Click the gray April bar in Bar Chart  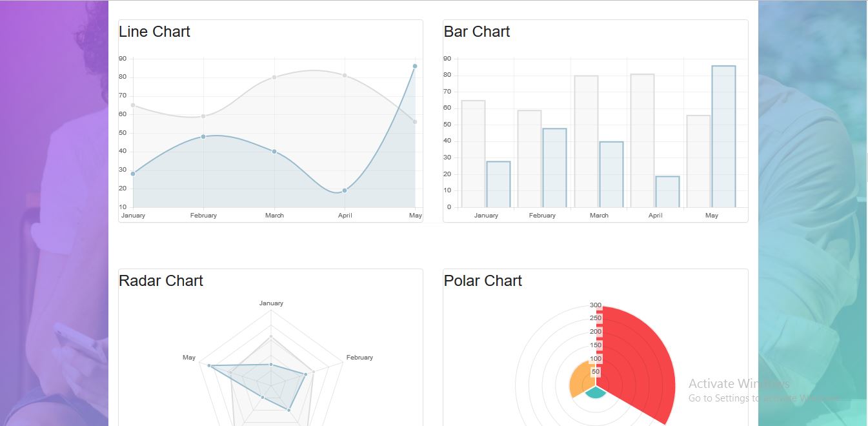642,141
